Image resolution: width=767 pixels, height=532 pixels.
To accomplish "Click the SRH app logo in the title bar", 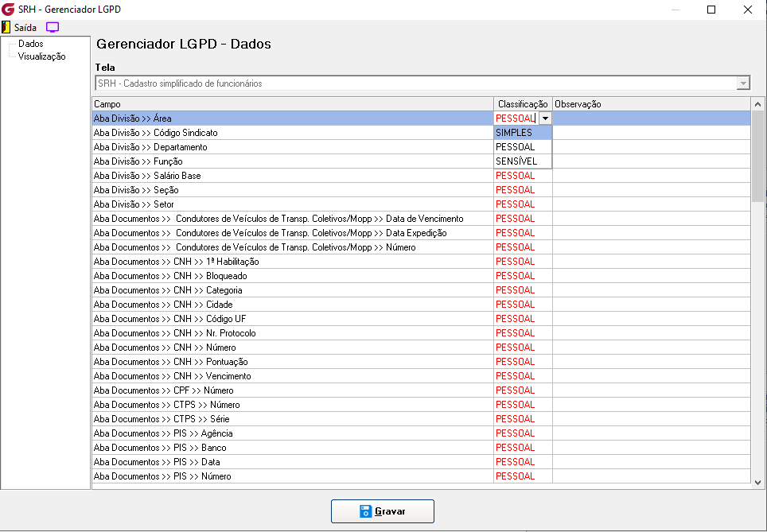I will 8,10.
